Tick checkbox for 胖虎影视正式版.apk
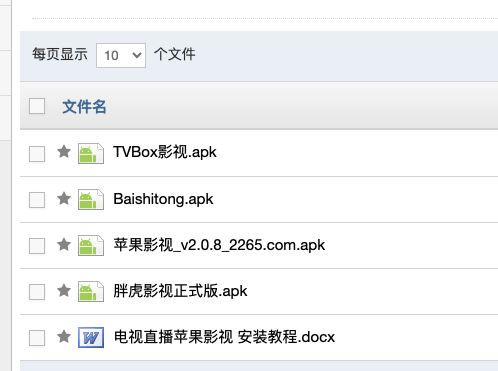This screenshot has width=498, height=371. [37, 292]
